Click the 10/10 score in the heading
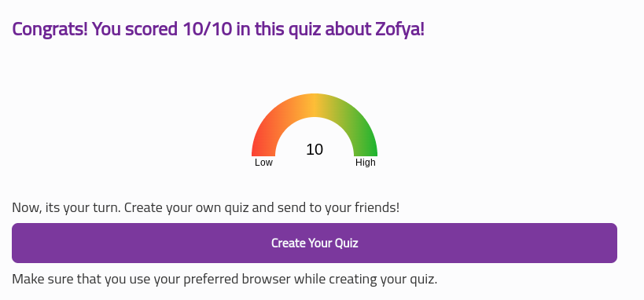 click(x=208, y=30)
